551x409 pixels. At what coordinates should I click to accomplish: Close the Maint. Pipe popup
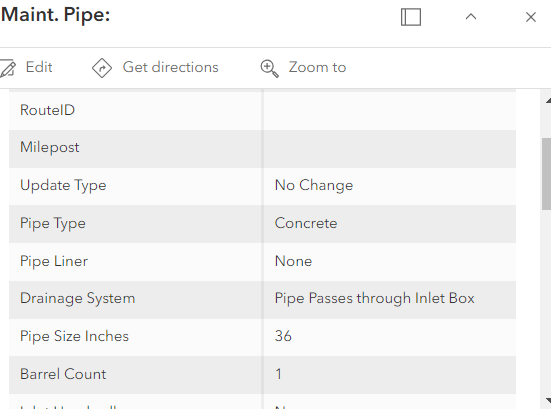coord(531,17)
